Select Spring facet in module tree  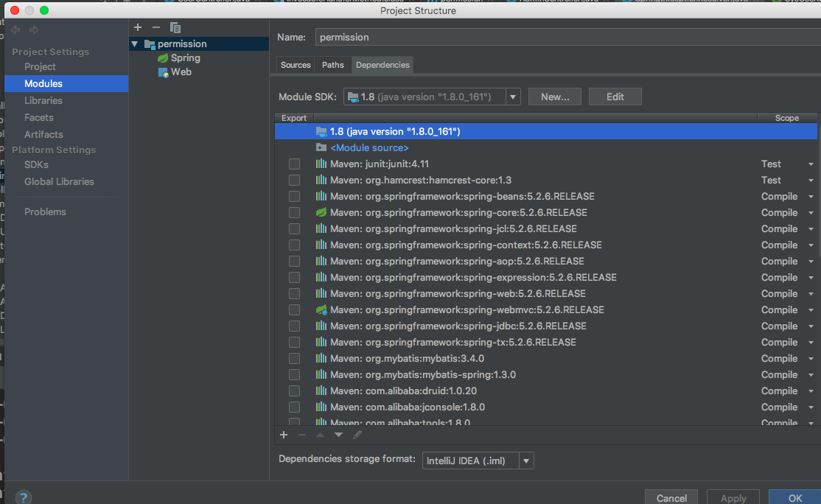pyautogui.click(x=179, y=57)
